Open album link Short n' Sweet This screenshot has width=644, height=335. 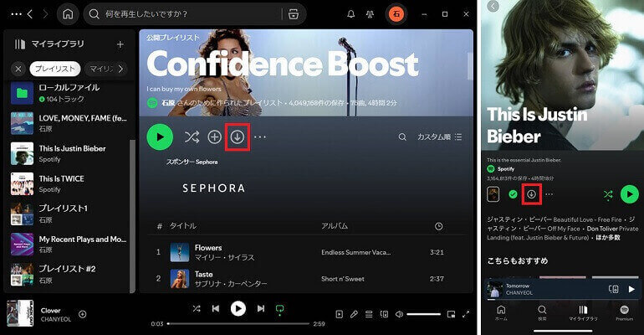click(x=343, y=279)
